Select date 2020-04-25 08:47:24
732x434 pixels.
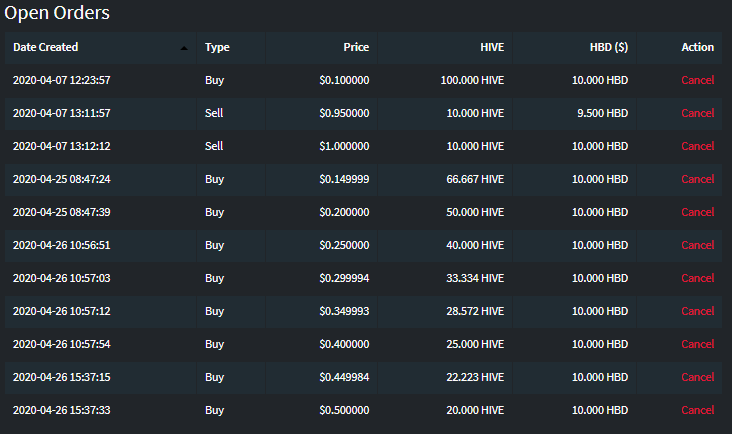[x=62, y=179]
